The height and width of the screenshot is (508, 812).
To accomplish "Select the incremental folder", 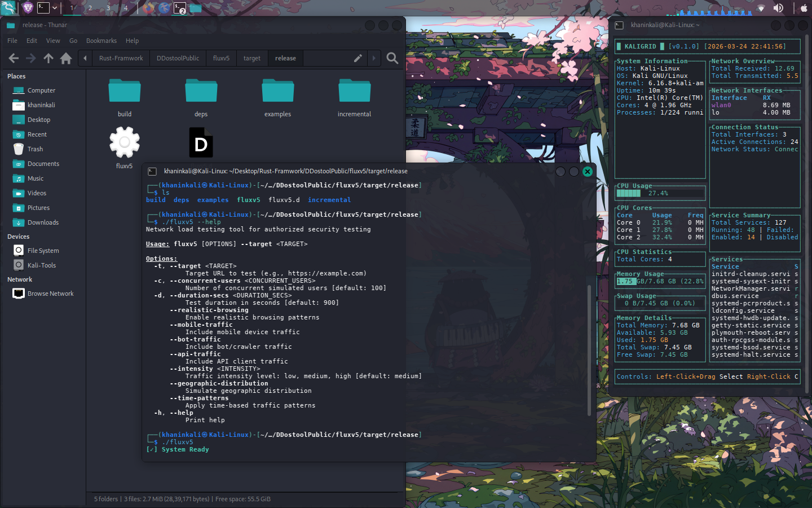I will click(355, 91).
